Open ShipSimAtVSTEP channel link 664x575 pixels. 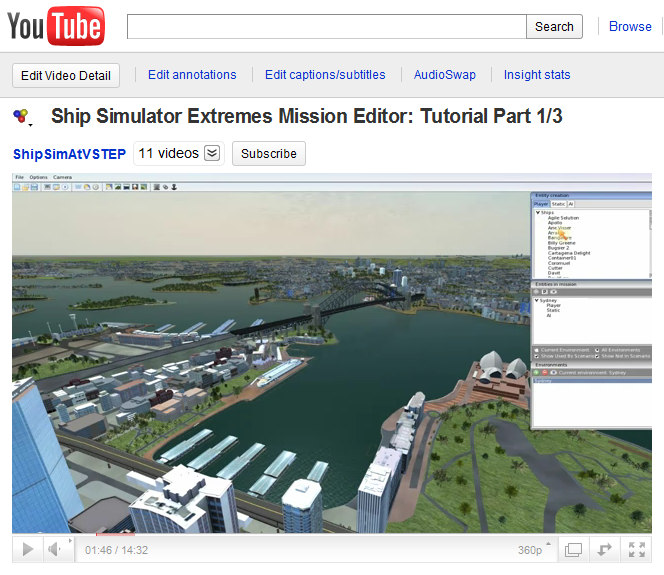[69, 154]
